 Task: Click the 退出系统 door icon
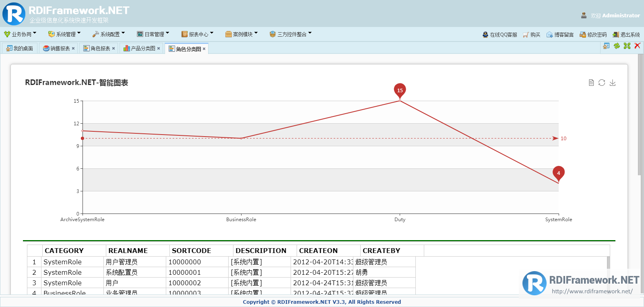click(x=616, y=35)
